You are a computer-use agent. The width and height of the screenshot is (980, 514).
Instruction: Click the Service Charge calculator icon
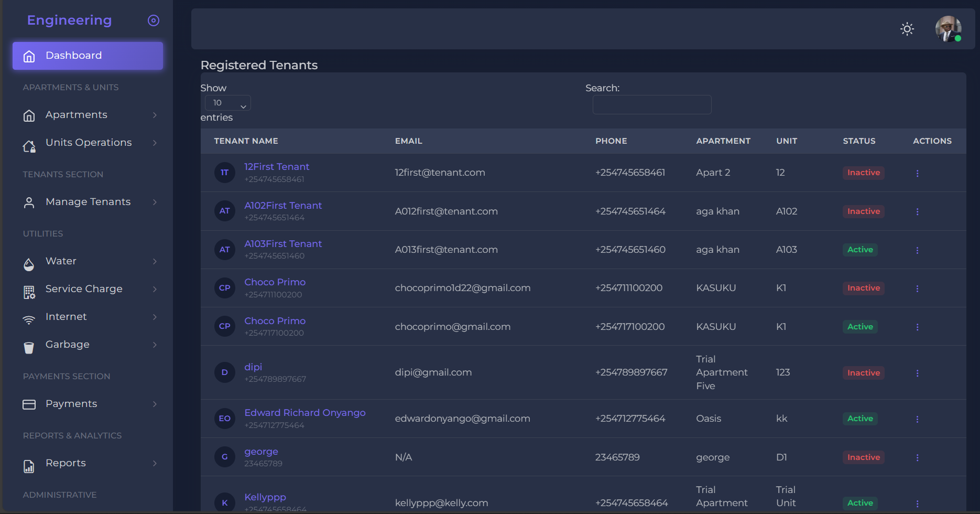pos(29,292)
